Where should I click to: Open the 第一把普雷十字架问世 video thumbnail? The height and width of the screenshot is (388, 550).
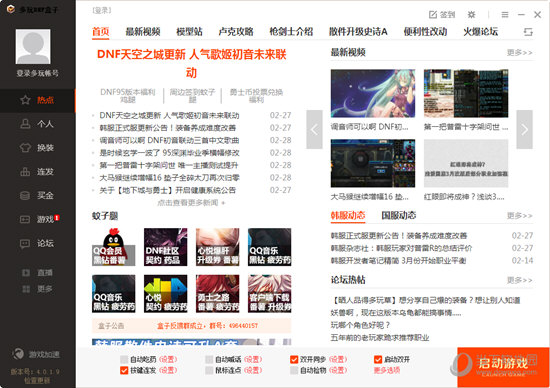coord(466,93)
